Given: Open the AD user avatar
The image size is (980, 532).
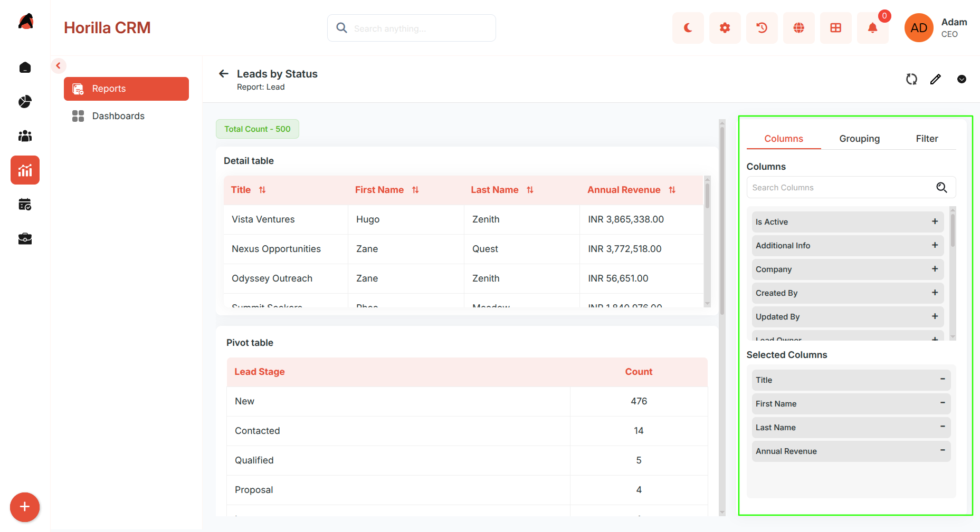Looking at the screenshot, I should pos(919,28).
